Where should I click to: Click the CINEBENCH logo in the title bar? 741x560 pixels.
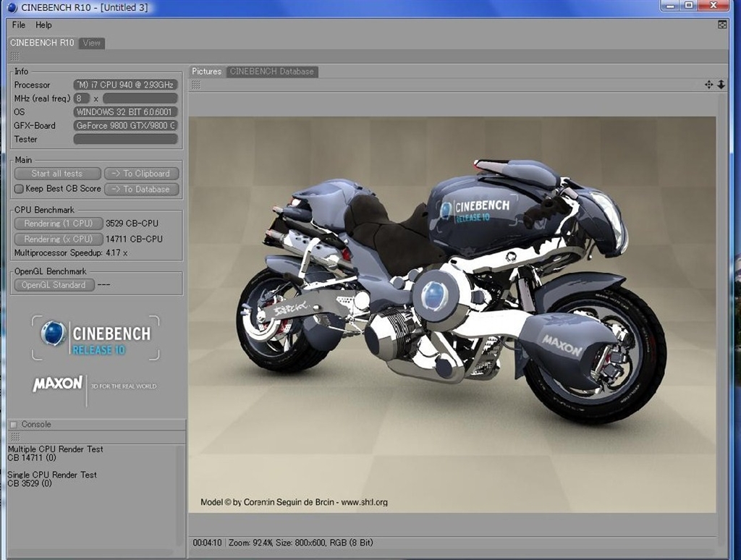(12, 8)
